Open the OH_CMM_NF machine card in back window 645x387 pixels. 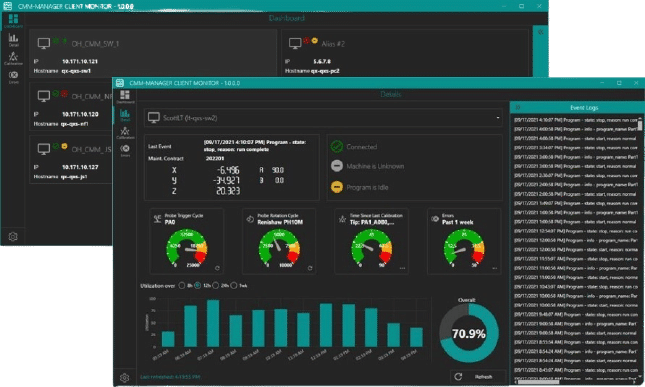(71, 106)
